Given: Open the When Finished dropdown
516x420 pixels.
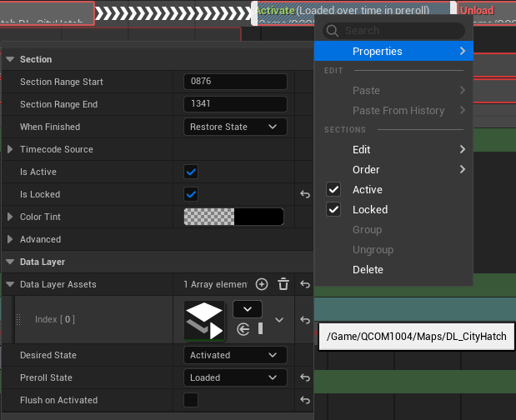Looking at the screenshot, I should [x=235, y=127].
